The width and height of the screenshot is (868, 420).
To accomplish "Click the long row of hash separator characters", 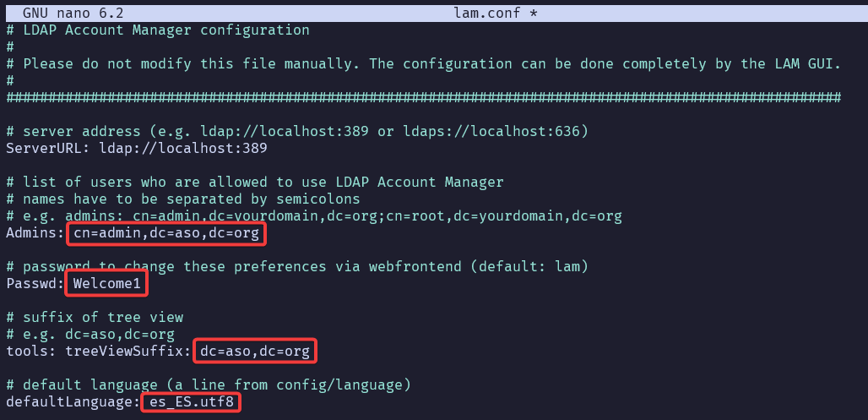I will 422,98.
